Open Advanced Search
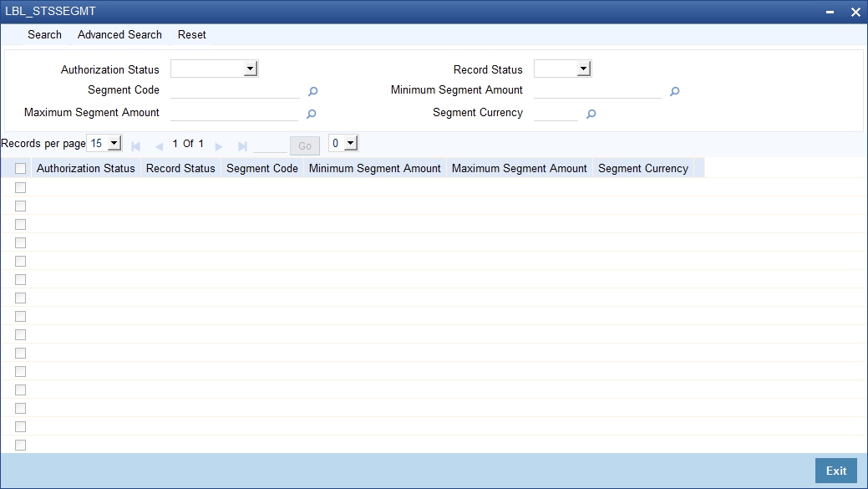The image size is (868, 489). (119, 34)
